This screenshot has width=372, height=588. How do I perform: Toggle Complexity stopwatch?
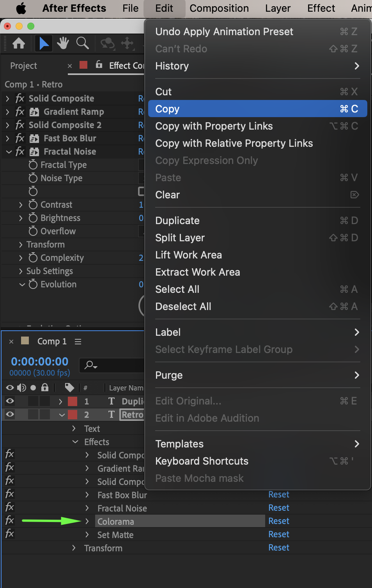pos(33,258)
